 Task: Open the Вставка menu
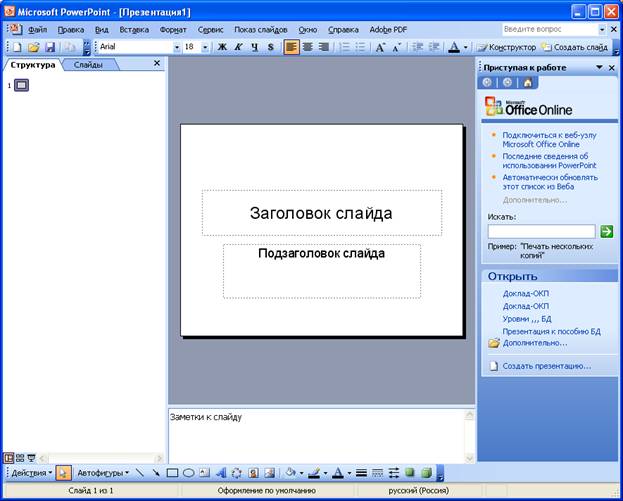[x=134, y=30]
